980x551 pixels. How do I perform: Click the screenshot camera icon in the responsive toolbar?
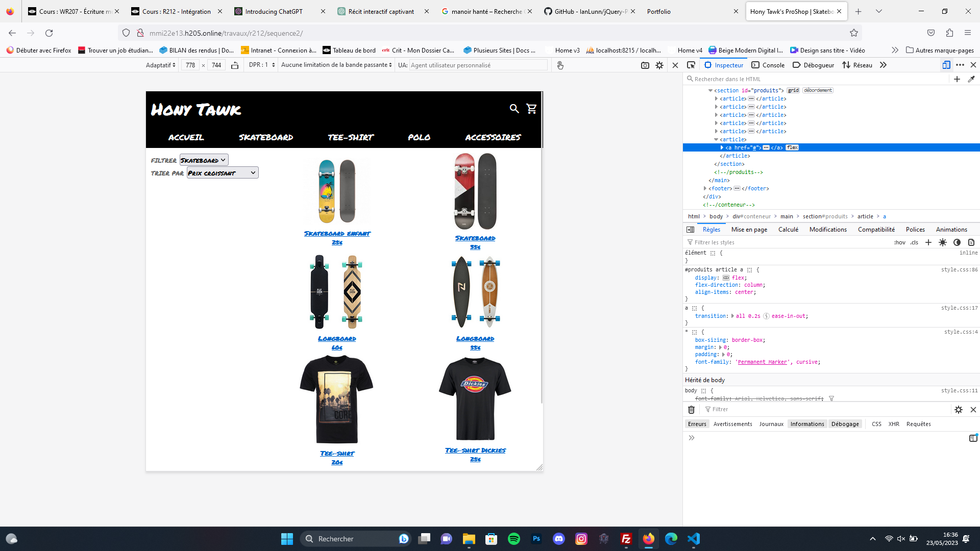(x=645, y=65)
